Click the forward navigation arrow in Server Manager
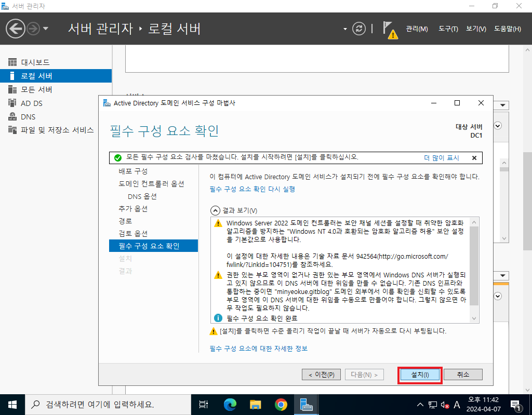 [33, 29]
